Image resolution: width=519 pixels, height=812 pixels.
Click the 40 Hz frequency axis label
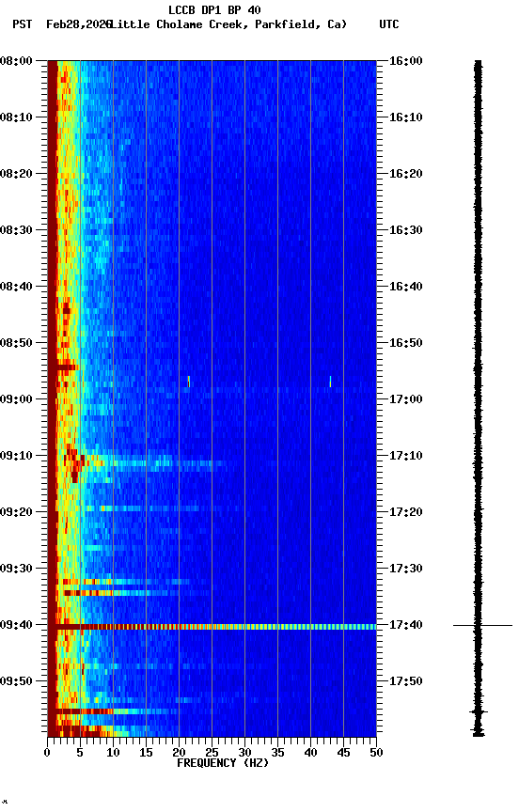click(310, 753)
